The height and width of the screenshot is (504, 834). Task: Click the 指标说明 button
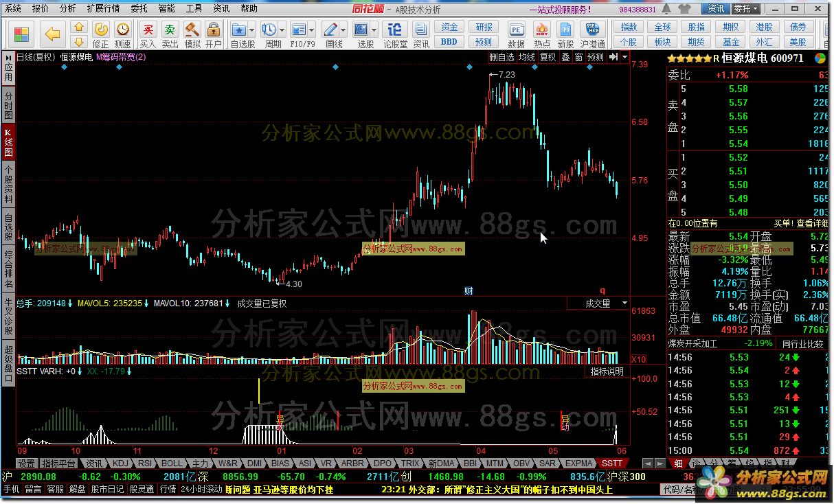click(608, 371)
